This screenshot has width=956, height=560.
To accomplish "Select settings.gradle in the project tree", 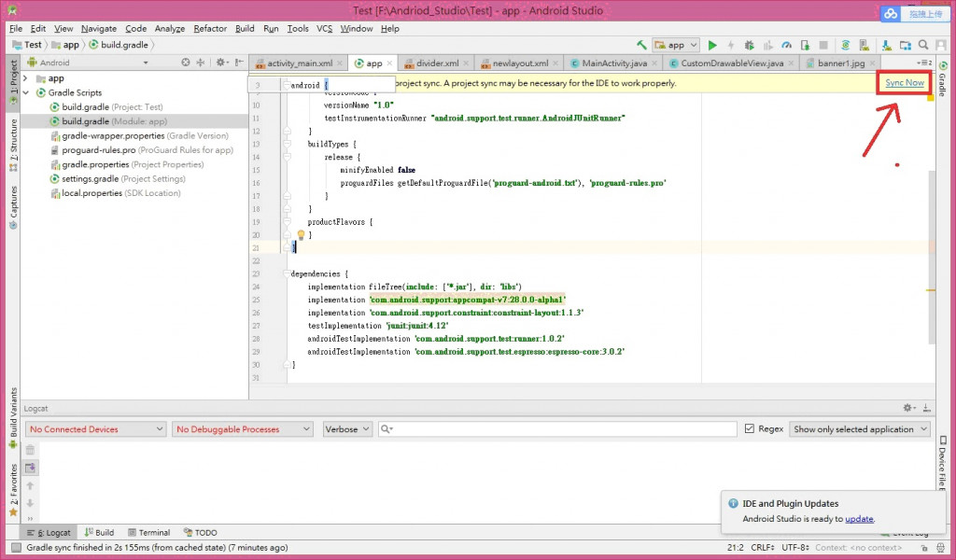I will [90, 179].
